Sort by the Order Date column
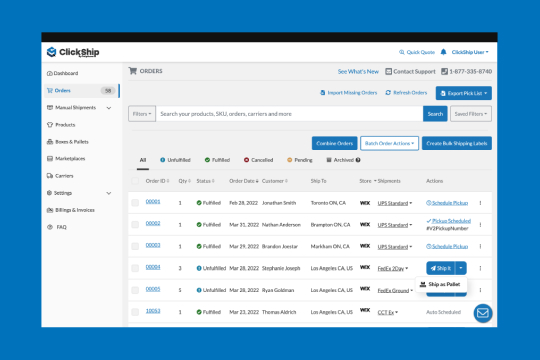This screenshot has width=540, height=360. pos(244,181)
